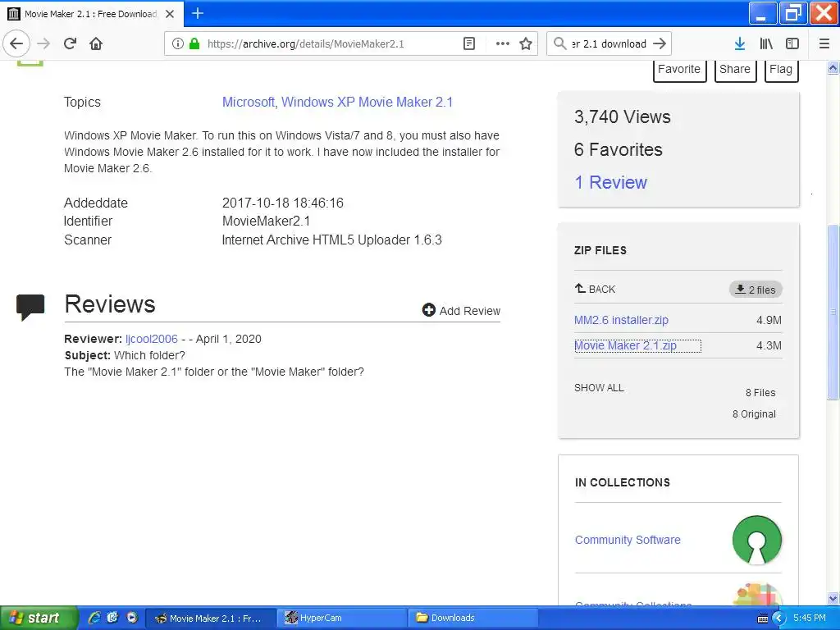Click the identifier value MovieMaker2.1
The height and width of the screenshot is (630, 840).
coord(267,221)
